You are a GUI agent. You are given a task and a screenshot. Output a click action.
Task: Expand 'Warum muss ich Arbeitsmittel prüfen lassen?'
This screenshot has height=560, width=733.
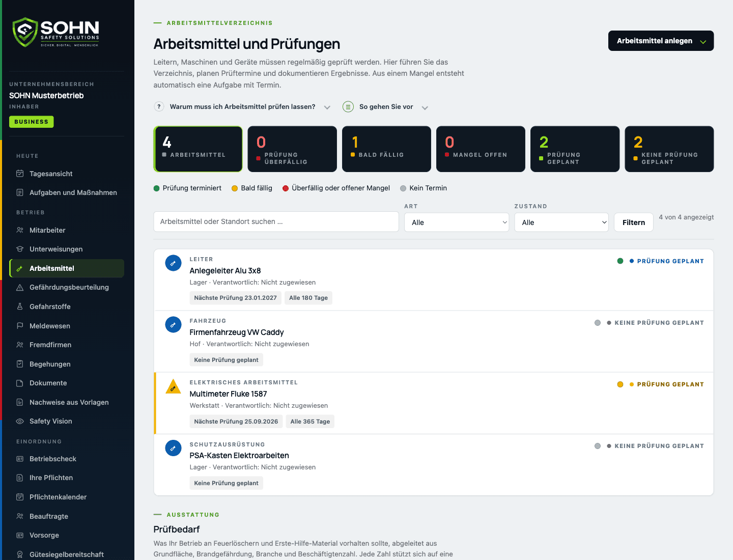242,107
